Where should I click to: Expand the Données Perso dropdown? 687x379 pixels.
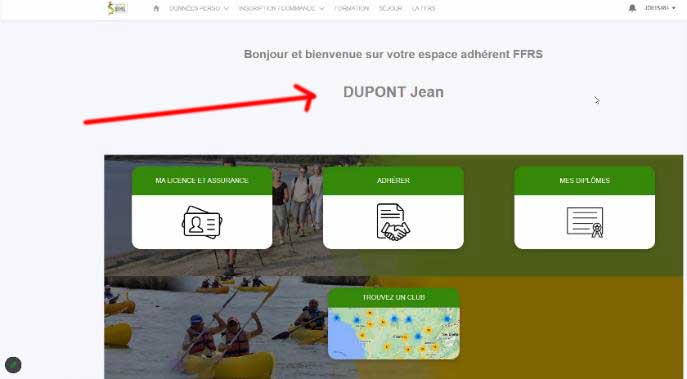click(x=199, y=8)
